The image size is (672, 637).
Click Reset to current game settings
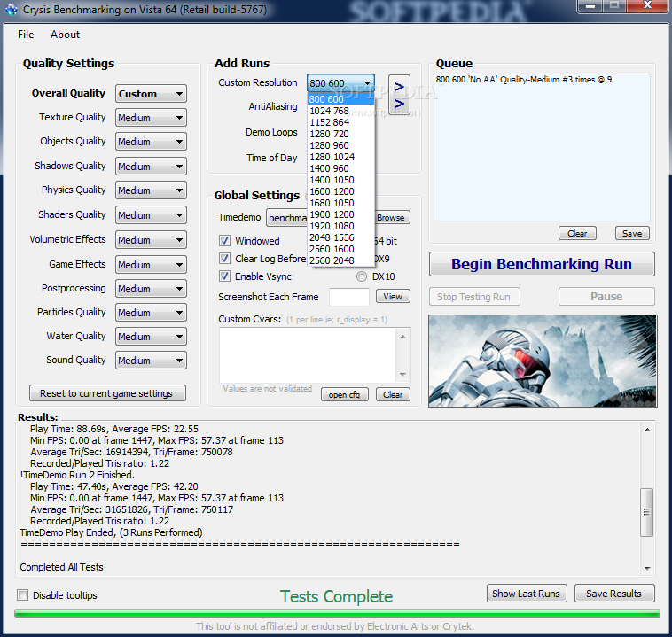[107, 393]
